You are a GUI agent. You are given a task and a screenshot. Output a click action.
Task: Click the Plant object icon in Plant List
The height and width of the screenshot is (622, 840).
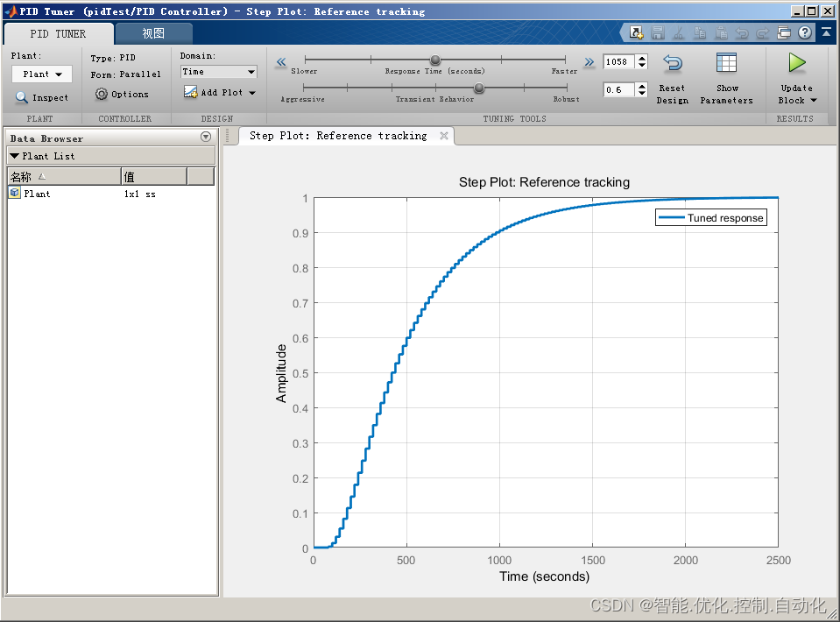point(15,193)
